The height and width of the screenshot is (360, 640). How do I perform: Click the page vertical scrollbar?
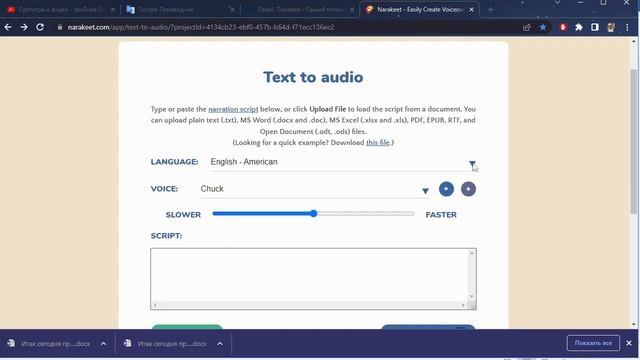pyautogui.click(x=633, y=141)
